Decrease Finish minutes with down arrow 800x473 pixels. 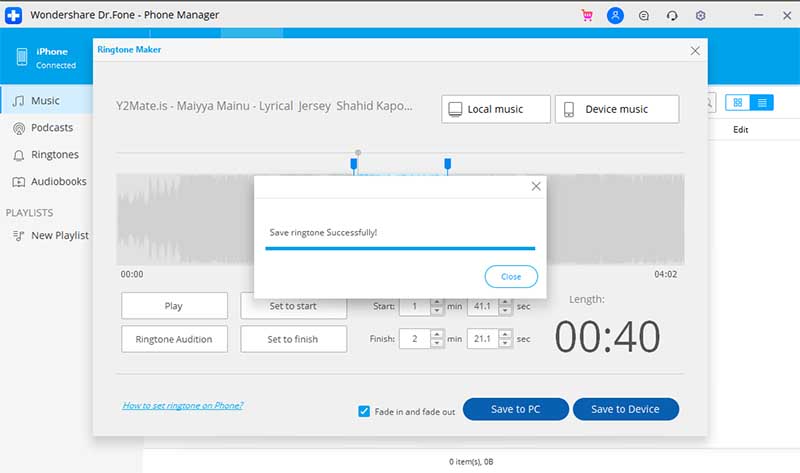[x=437, y=343]
